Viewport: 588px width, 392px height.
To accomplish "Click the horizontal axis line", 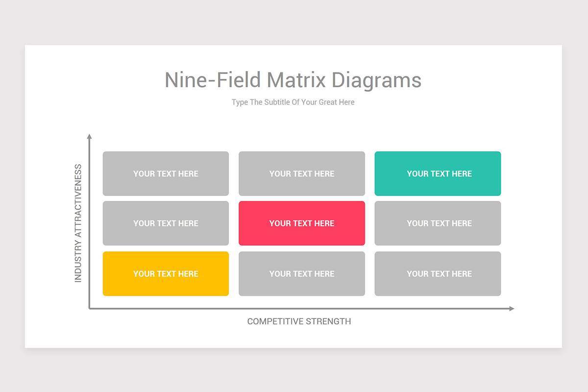I will 294,308.
